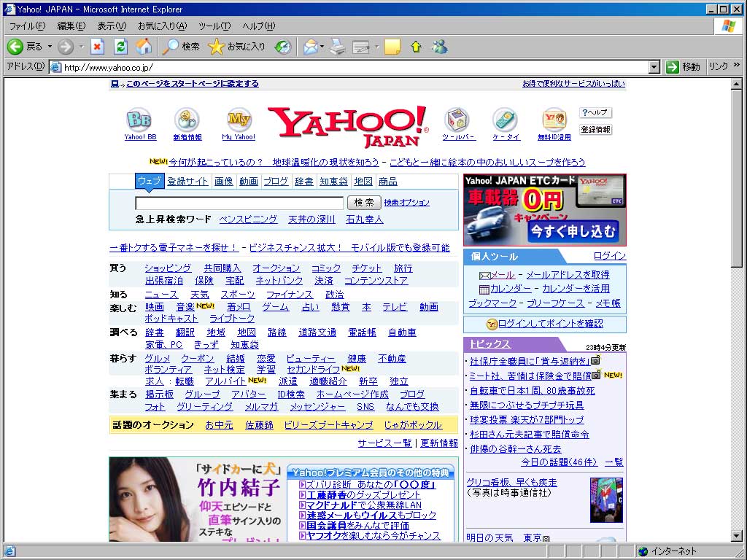Image resolution: width=747 pixels, height=560 pixels.
Task: Open 無料ID活用 icon
Action: pyautogui.click(x=554, y=119)
